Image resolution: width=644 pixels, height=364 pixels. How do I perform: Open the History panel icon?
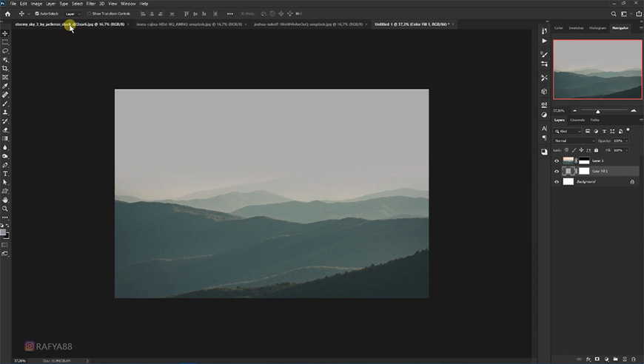point(544,31)
